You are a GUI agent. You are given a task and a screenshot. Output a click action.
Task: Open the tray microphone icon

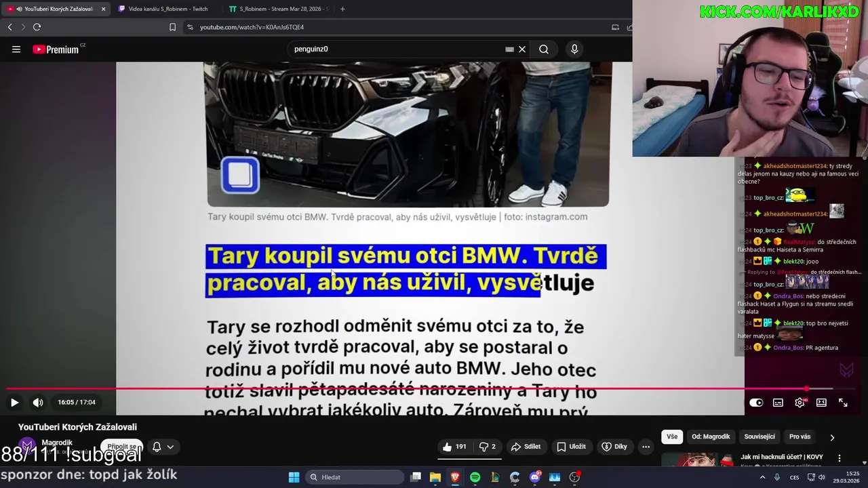click(x=777, y=477)
